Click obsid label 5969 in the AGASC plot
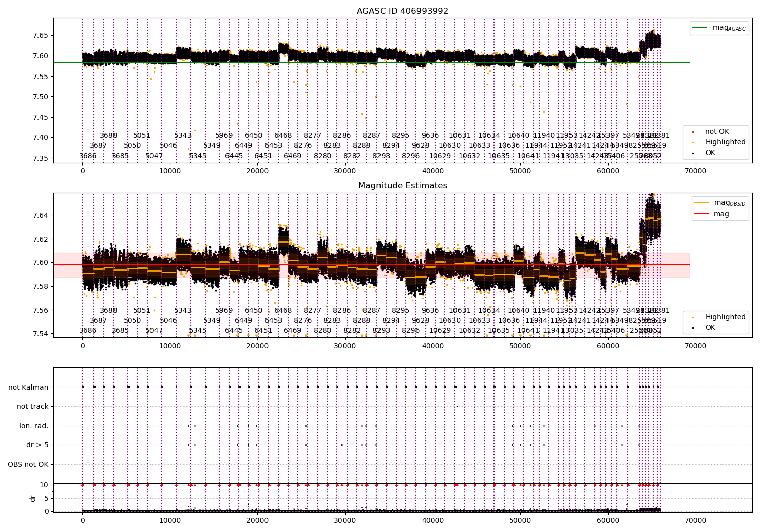The image size is (760, 532). point(224,136)
